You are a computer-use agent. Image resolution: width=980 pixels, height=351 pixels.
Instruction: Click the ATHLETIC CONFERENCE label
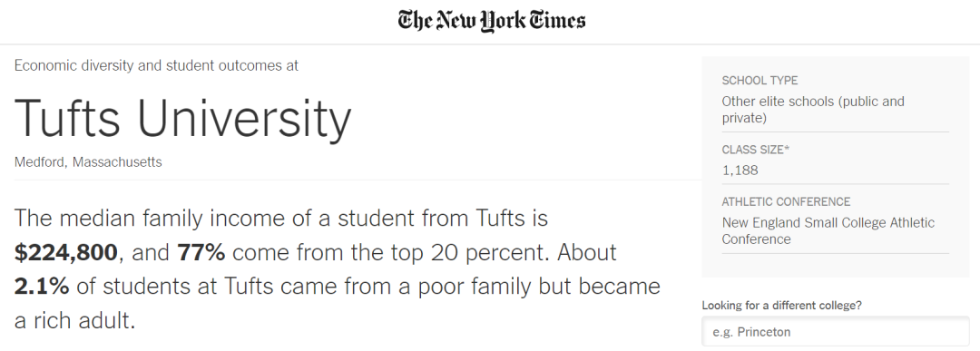[786, 201]
